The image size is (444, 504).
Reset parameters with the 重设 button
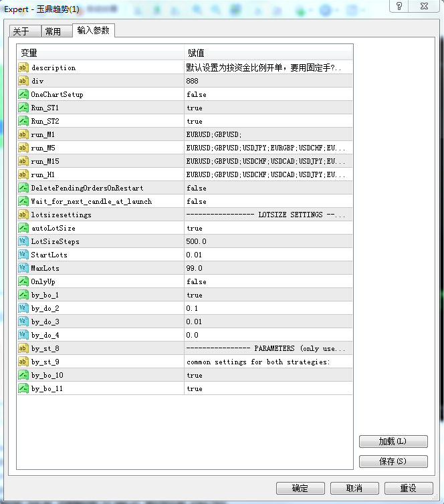408,489
